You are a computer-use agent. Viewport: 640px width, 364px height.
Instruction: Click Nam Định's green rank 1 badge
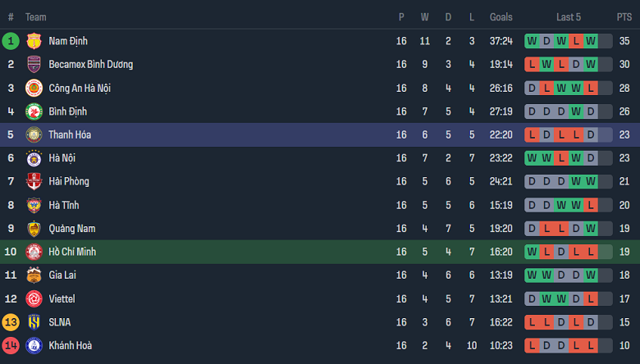tap(11, 41)
